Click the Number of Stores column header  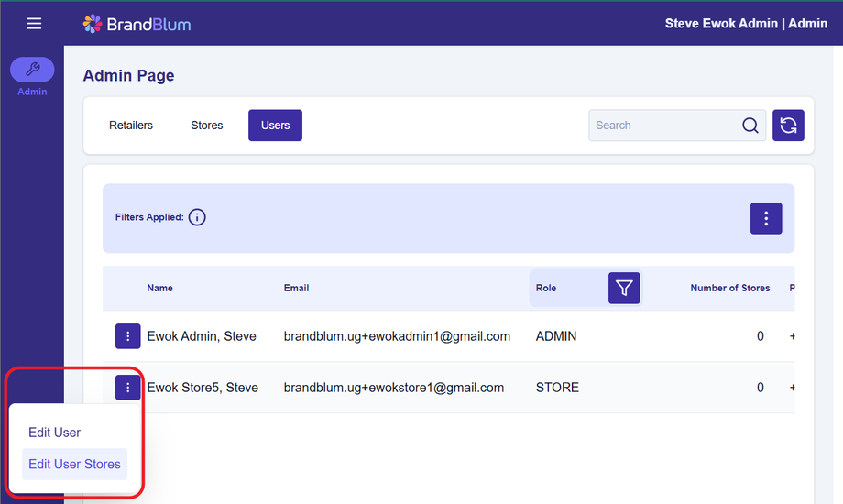[729, 288]
